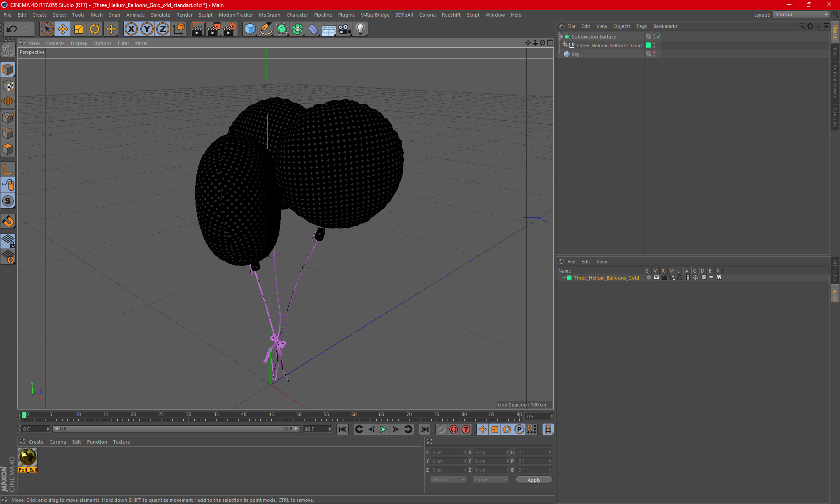840x504 pixels.
Task: Expand Three_Helium_Balloons_Gold object hierarchy
Action: [x=565, y=45]
